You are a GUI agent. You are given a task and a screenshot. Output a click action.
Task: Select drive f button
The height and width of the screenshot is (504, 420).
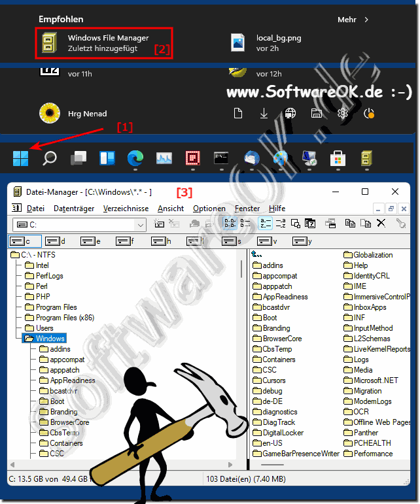[125, 241]
